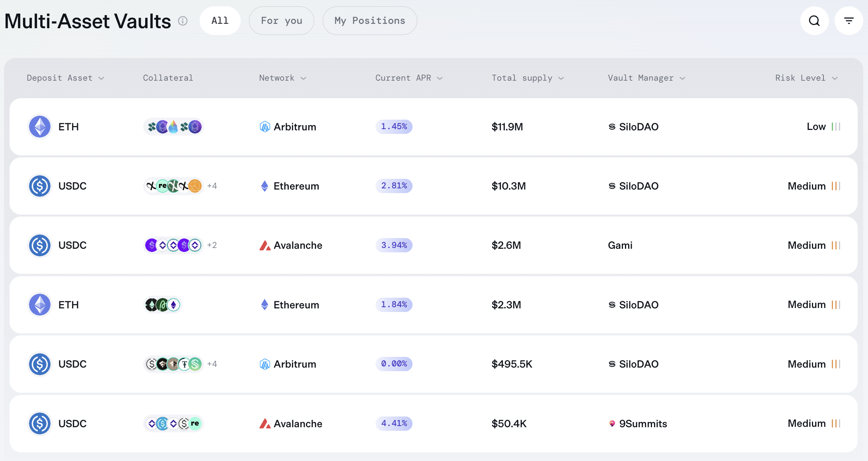The height and width of the screenshot is (461, 868).
Task: Click the +4 collateral count on Ethereum USDC
Action: click(212, 186)
